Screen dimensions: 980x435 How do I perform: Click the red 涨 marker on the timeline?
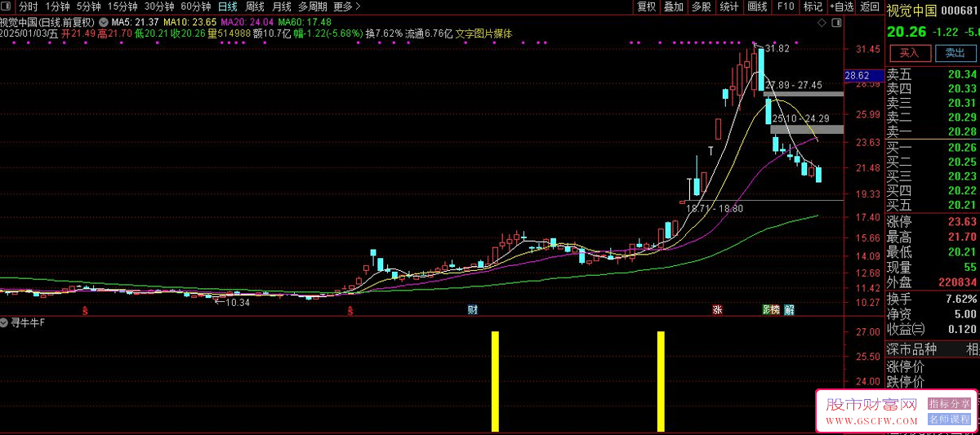[717, 310]
